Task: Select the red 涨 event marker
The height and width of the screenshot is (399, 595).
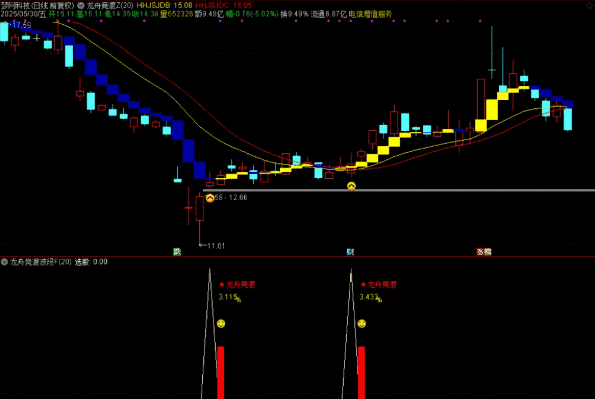Action: (x=480, y=252)
